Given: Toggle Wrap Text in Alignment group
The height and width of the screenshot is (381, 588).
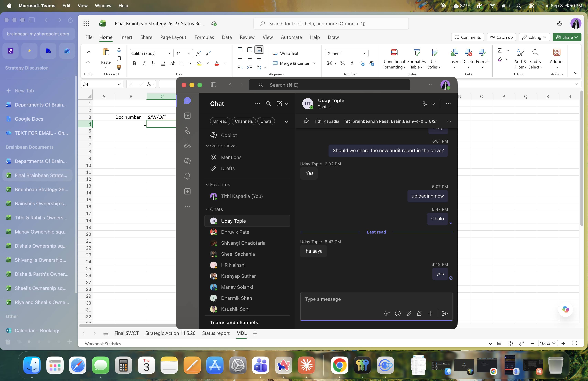Looking at the screenshot, I should tap(286, 53).
